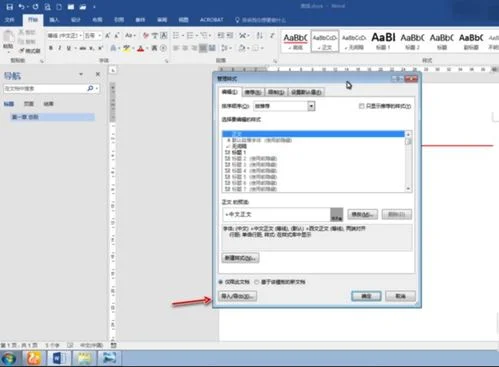The image size is (499, 367).
Task: Click the Modify button in the dialog
Action: pos(363,214)
